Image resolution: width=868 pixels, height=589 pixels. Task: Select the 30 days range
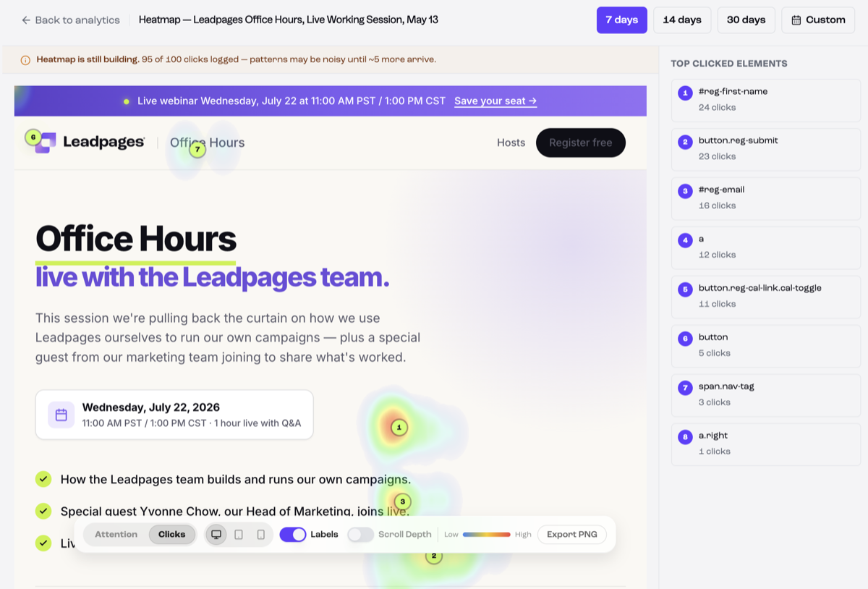[746, 20]
